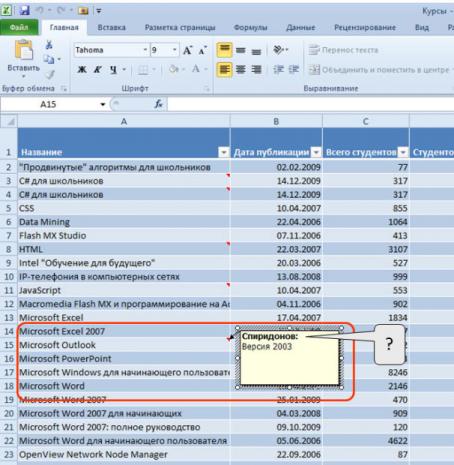Open the Всего студентов filter dropdown
This screenshot has width=454, height=465.
pos(403,153)
